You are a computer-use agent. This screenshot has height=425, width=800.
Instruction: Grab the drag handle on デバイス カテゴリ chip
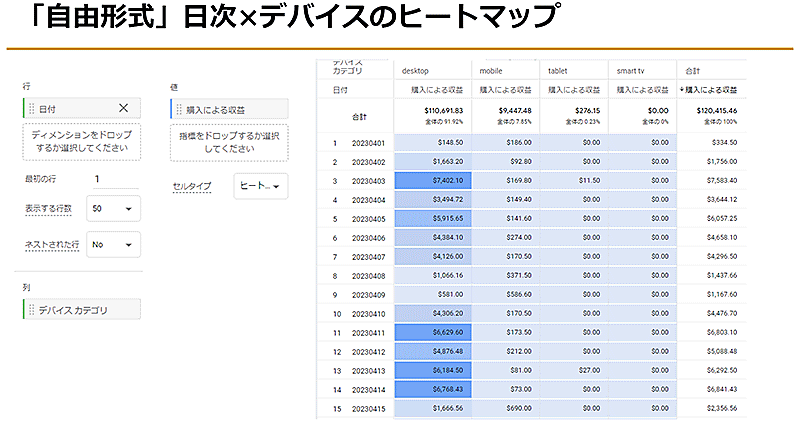(x=32, y=310)
